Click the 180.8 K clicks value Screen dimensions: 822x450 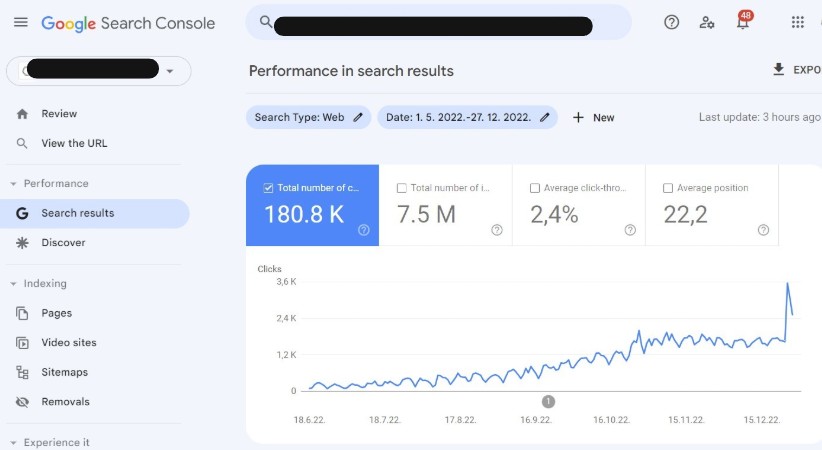point(304,215)
